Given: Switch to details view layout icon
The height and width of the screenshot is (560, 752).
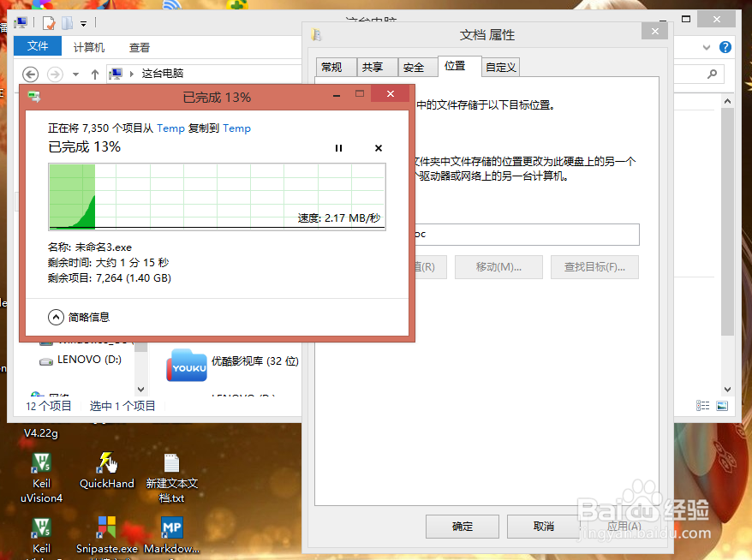Looking at the screenshot, I should coord(702,406).
